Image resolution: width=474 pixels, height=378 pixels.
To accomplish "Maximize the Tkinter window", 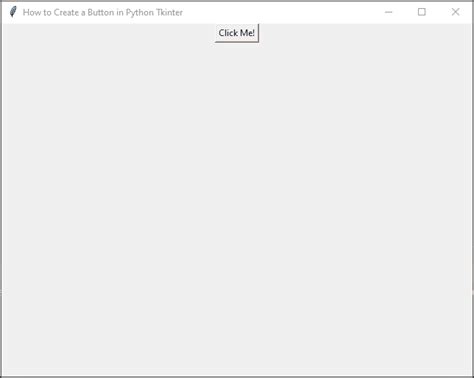I will [422, 12].
